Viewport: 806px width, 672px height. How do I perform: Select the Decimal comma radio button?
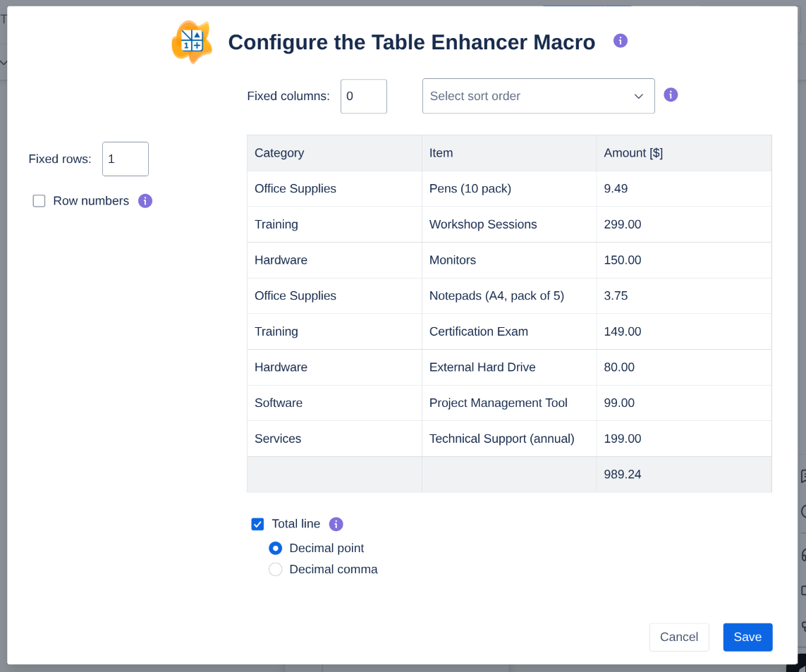click(276, 569)
